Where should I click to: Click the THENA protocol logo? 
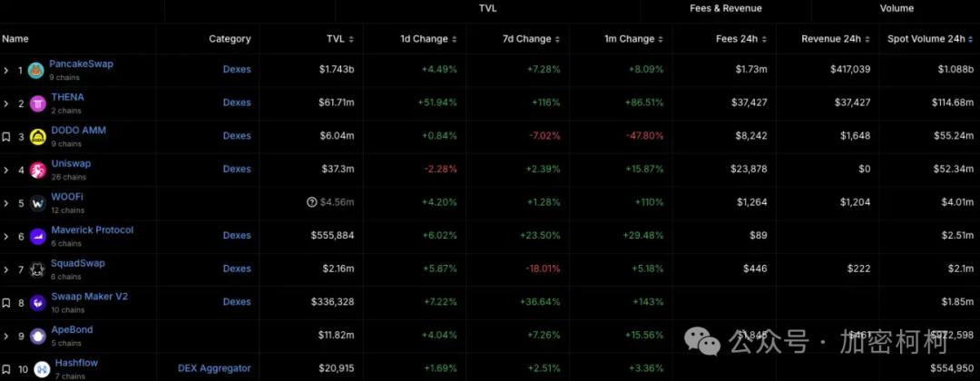point(38,103)
